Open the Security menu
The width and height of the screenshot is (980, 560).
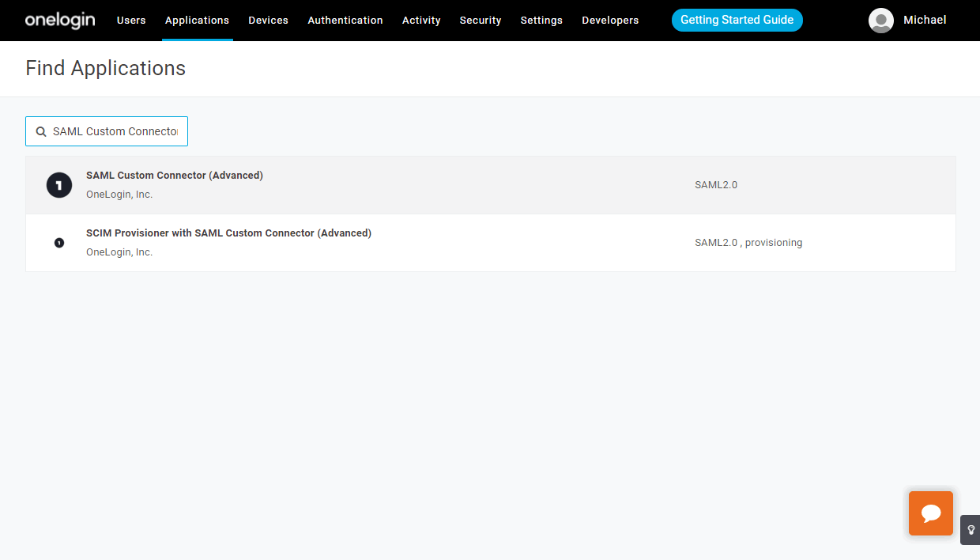coord(480,20)
